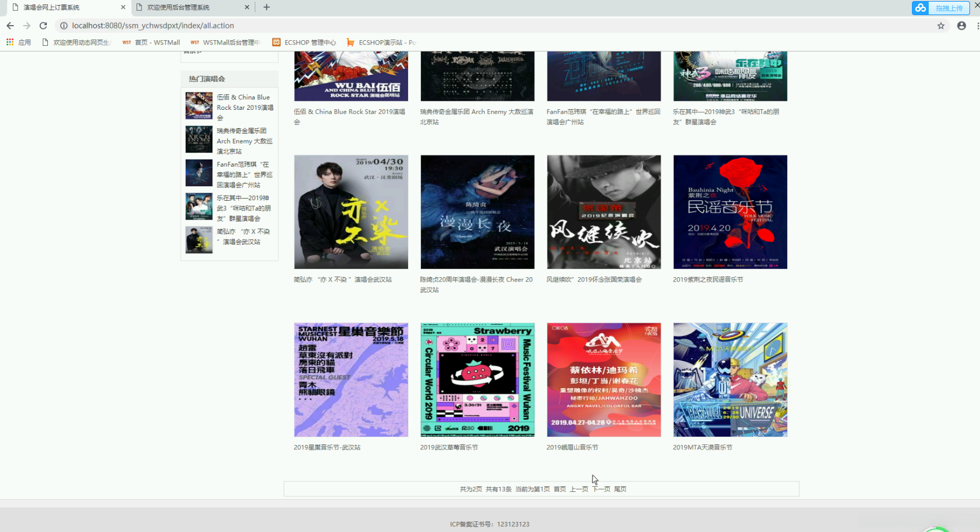Screen dimensions: 980x532
Task: Open the browser profile account icon
Action: [x=962, y=26]
